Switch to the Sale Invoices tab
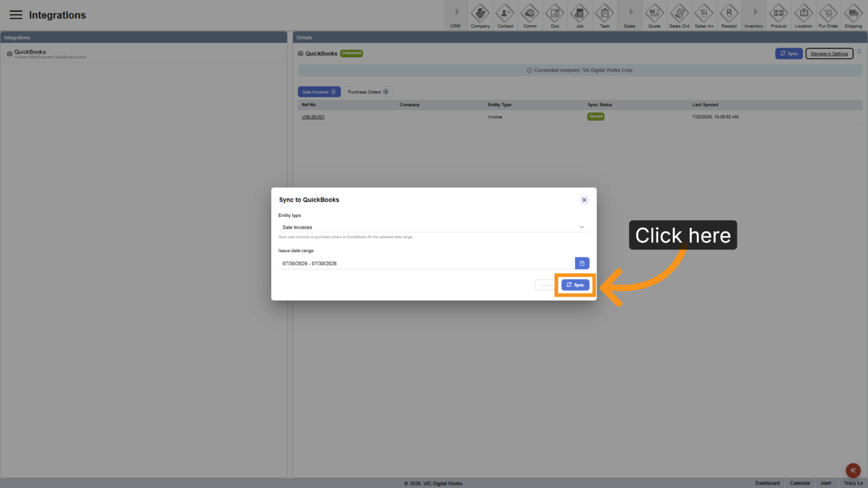 (x=319, y=92)
